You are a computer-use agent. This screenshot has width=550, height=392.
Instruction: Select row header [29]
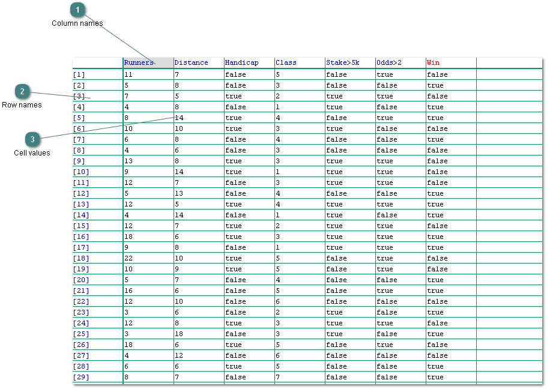[x=80, y=377]
